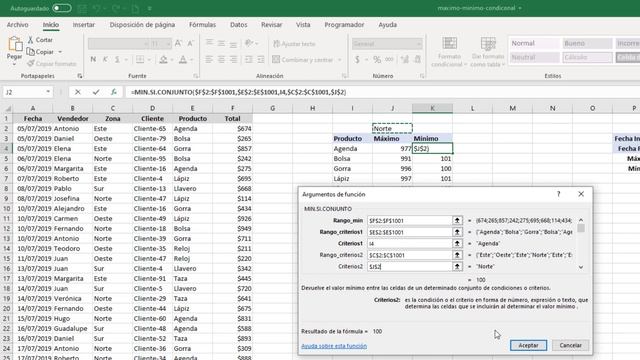Click Copiar formato brush icon

[31, 64]
